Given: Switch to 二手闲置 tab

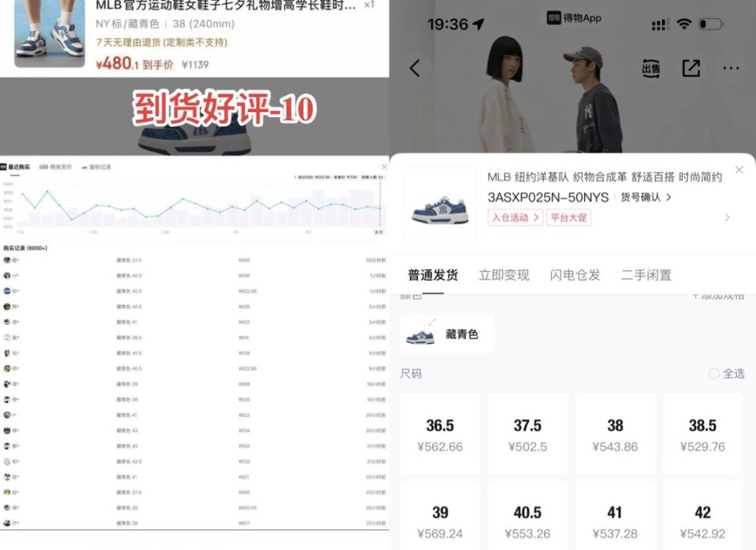Looking at the screenshot, I should [x=646, y=275].
